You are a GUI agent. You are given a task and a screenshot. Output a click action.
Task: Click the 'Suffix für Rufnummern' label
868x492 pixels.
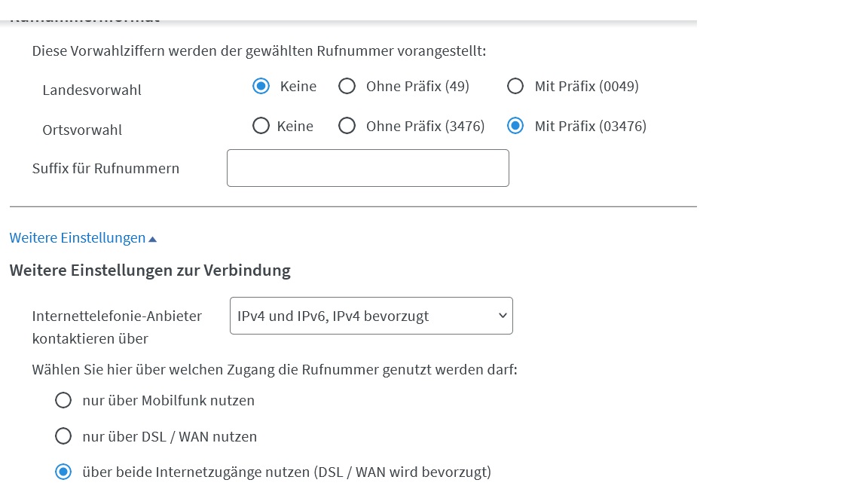[x=105, y=169]
